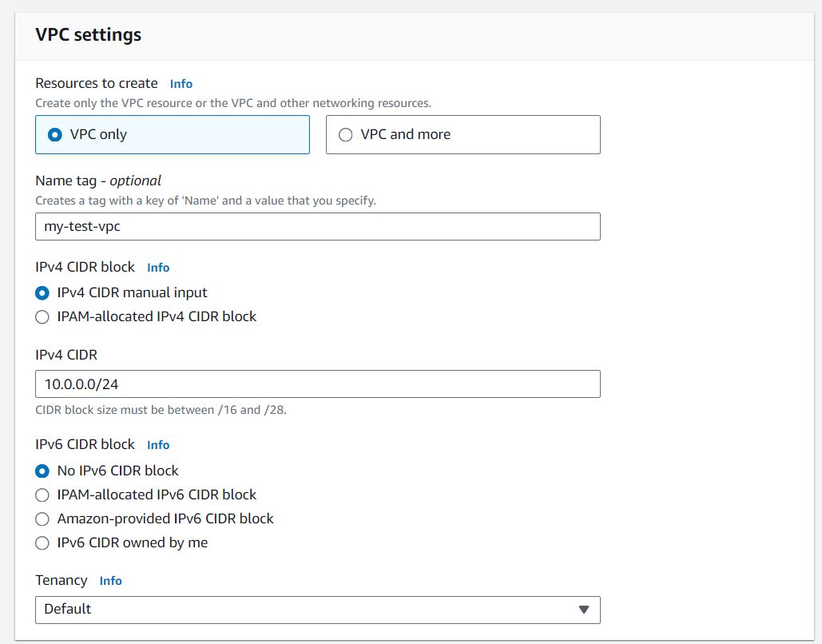Image resolution: width=822 pixels, height=644 pixels.
Task: Click the selected VPC only card
Action: (172, 134)
